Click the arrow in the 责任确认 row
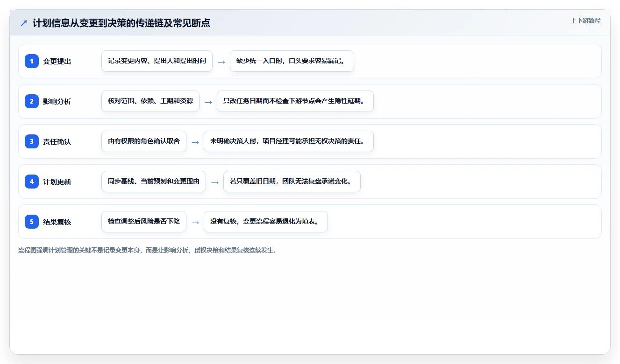Viewport: 620px width, 364px height. pyautogui.click(x=195, y=142)
